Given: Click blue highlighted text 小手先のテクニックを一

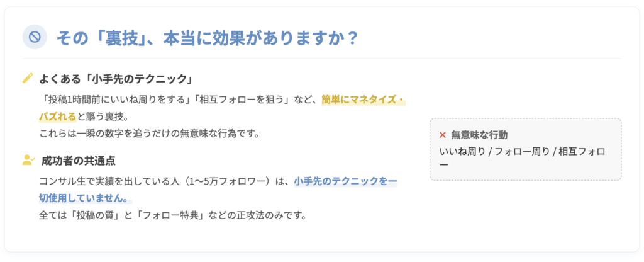Looking at the screenshot, I should [x=345, y=181].
